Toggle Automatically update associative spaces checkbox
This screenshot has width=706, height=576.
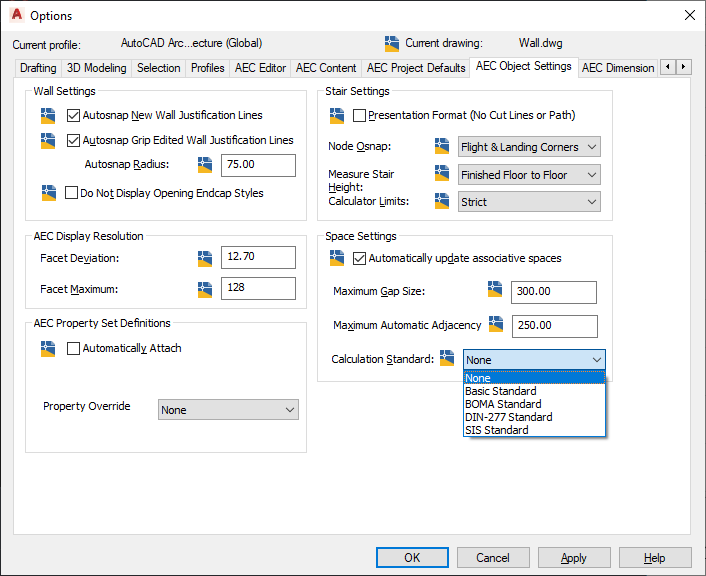coord(359,259)
